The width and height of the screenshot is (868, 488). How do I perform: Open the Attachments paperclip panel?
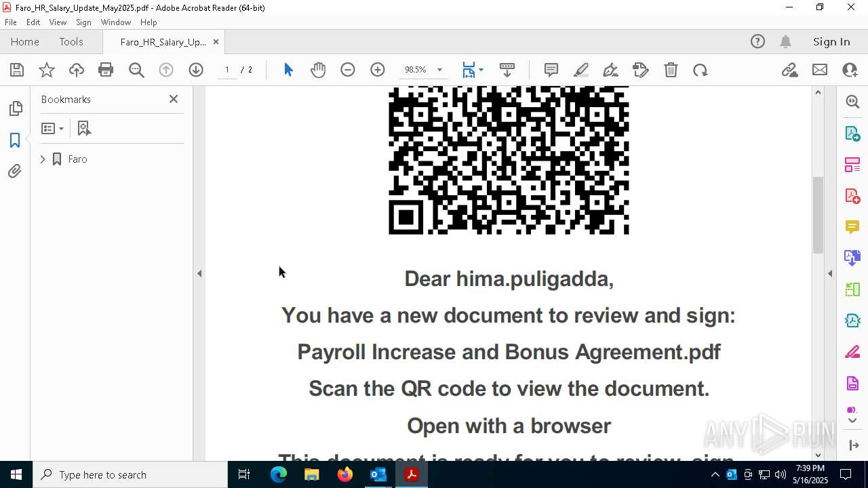point(15,171)
